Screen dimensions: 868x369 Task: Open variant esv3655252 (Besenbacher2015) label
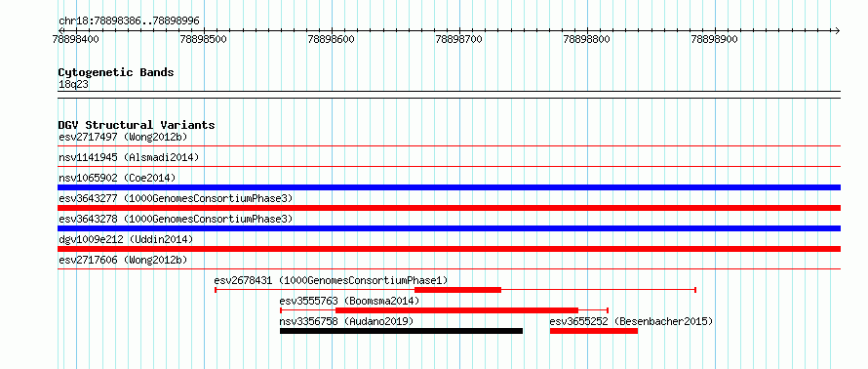point(631,321)
